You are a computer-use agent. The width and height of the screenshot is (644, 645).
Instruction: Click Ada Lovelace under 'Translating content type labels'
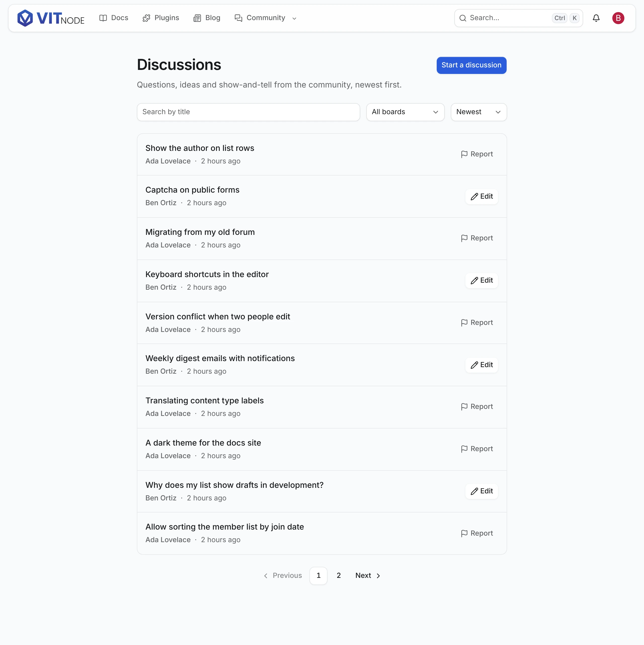[x=168, y=414]
